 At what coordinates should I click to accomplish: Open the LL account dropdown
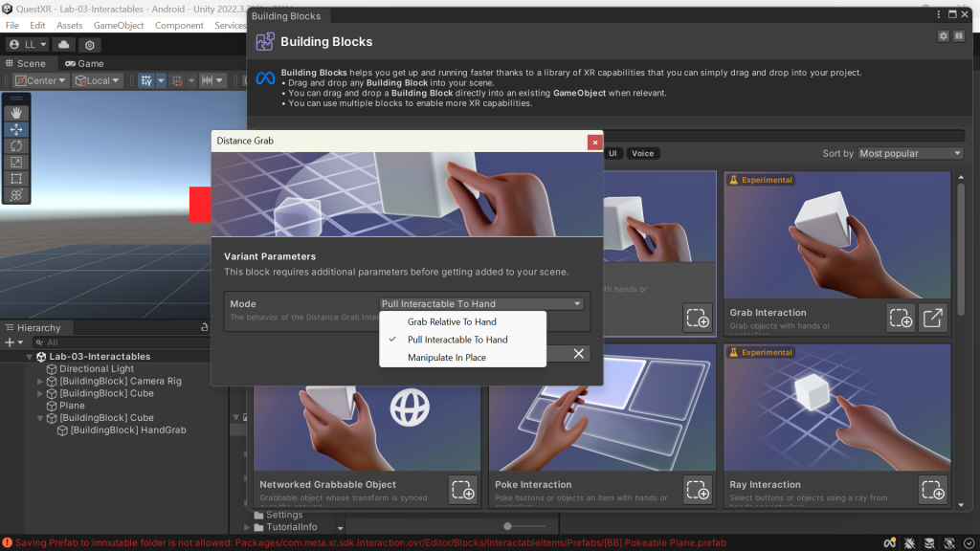28,44
